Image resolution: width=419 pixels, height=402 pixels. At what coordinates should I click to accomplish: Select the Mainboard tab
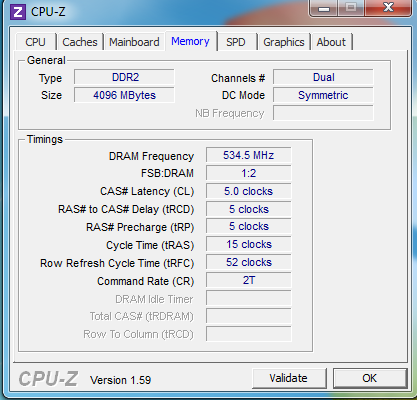click(134, 42)
